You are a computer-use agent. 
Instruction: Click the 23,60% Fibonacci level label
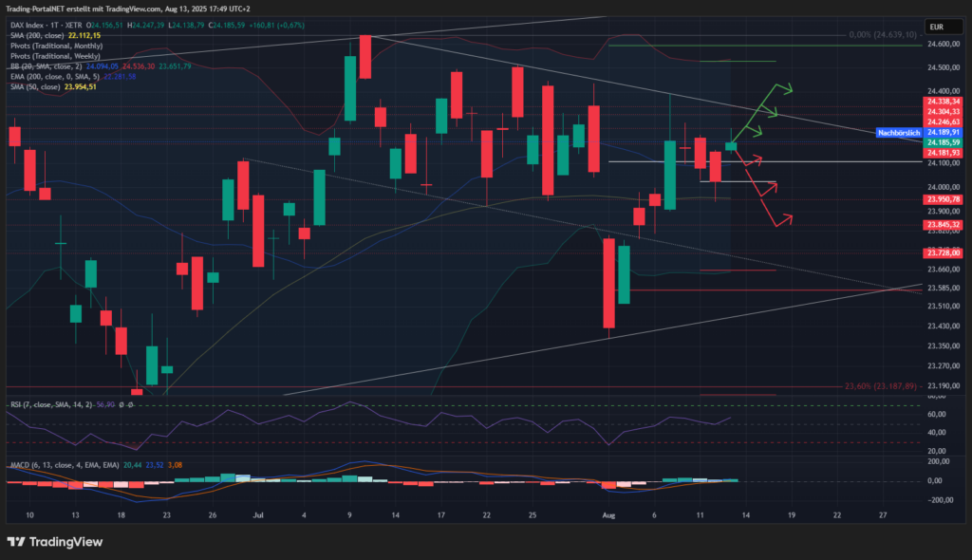pos(881,386)
